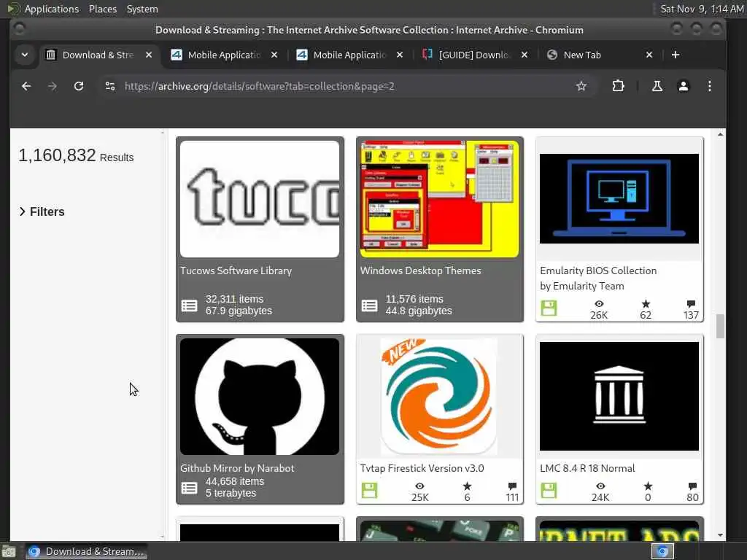Image resolution: width=747 pixels, height=560 pixels.
Task: Click the Tvtap swirl logo thumbnail
Action: [x=439, y=396]
